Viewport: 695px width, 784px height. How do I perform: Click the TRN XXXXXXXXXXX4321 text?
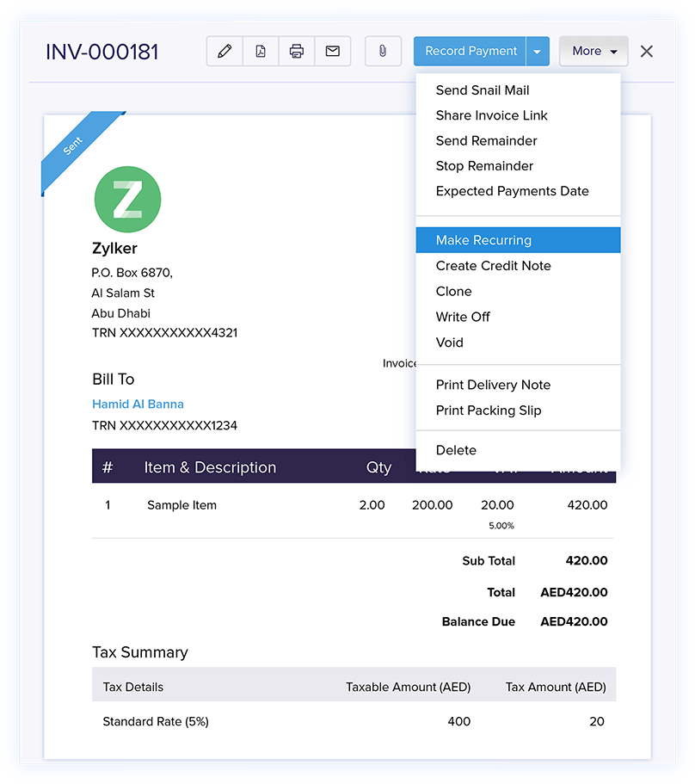165,333
